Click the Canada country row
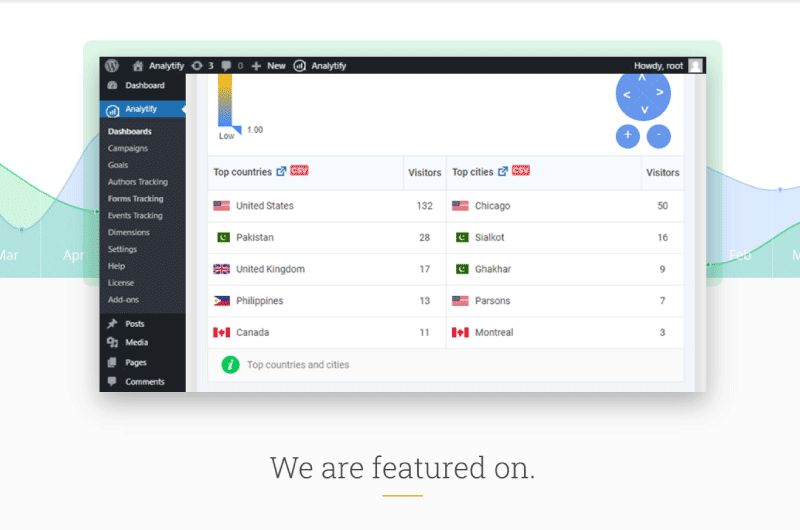800x530 pixels. click(327, 333)
